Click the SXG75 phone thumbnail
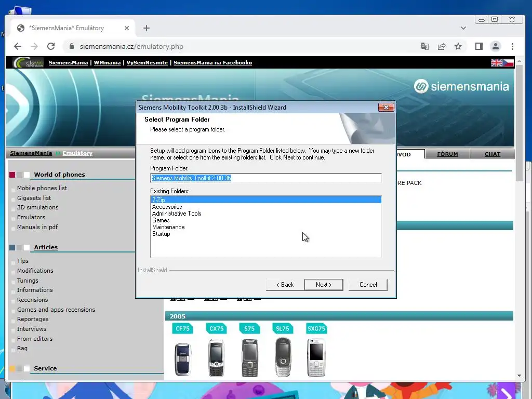The width and height of the screenshot is (532, 399). point(316,357)
